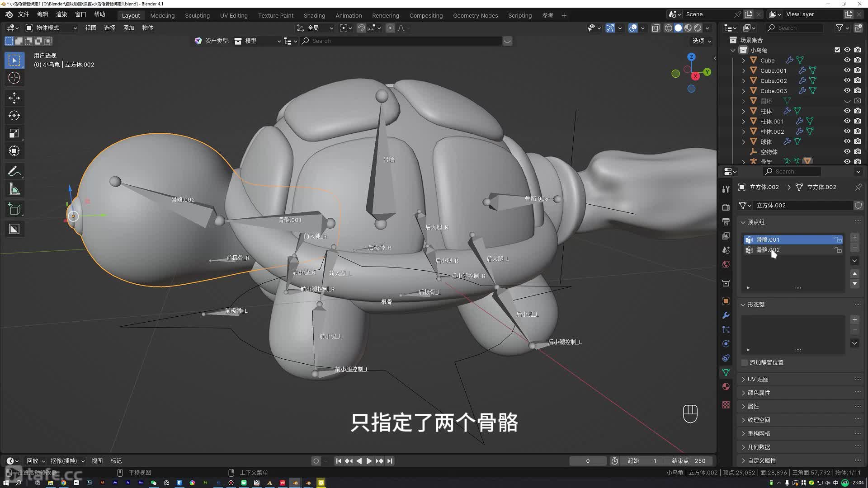Add a new shape key
The image size is (868, 488).
[x=854, y=320]
